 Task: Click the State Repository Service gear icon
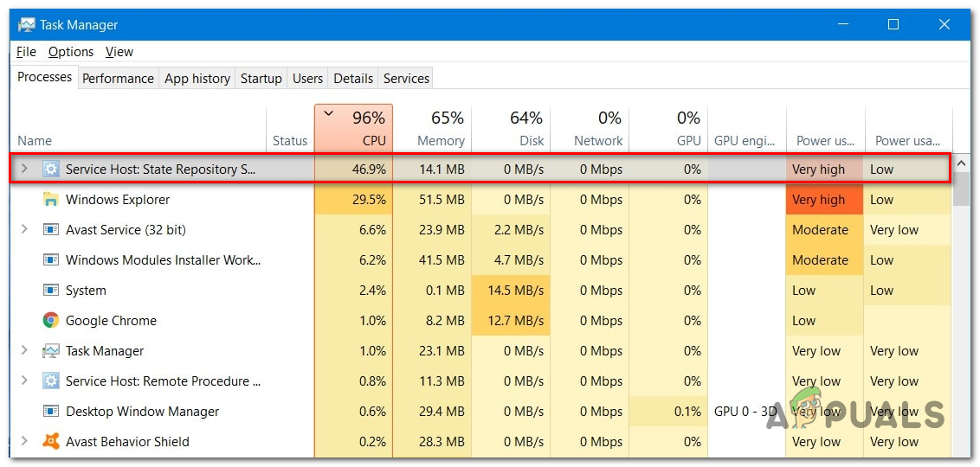pos(51,170)
